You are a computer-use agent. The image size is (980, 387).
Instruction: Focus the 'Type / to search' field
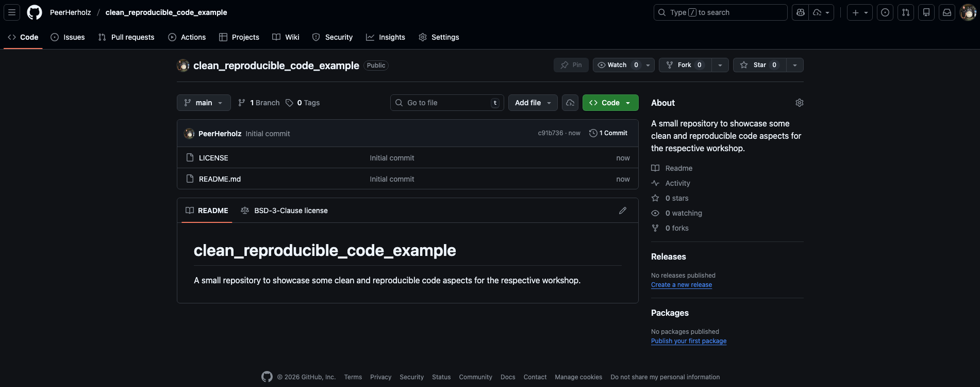tap(720, 12)
